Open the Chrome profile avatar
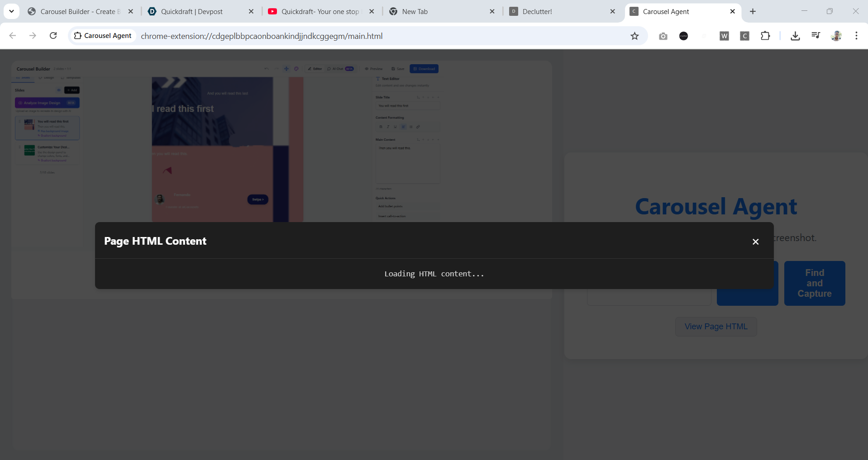The height and width of the screenshot is (460, 868). pyautogui.click(x=836, y=36)
